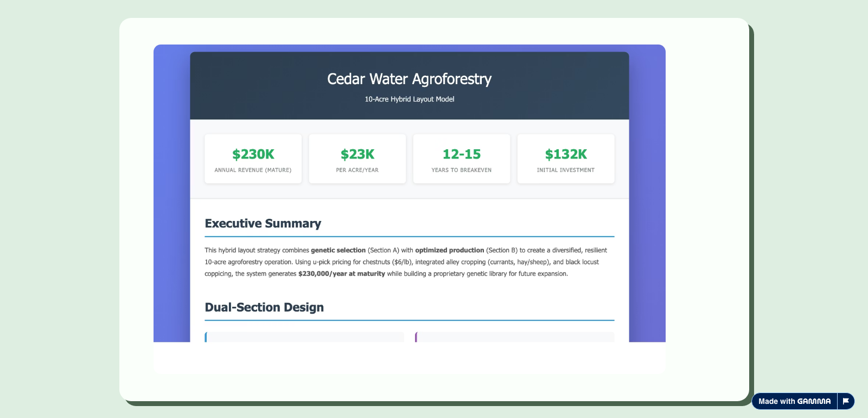
Task: Click the Annual Revenue (Mature) label
Action: tap(253, 170)
